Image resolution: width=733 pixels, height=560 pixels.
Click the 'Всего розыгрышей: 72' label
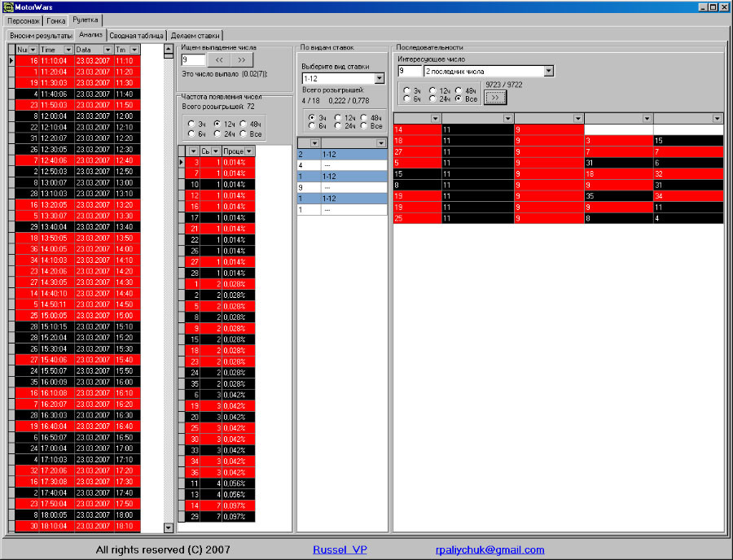tap(218, 107)
